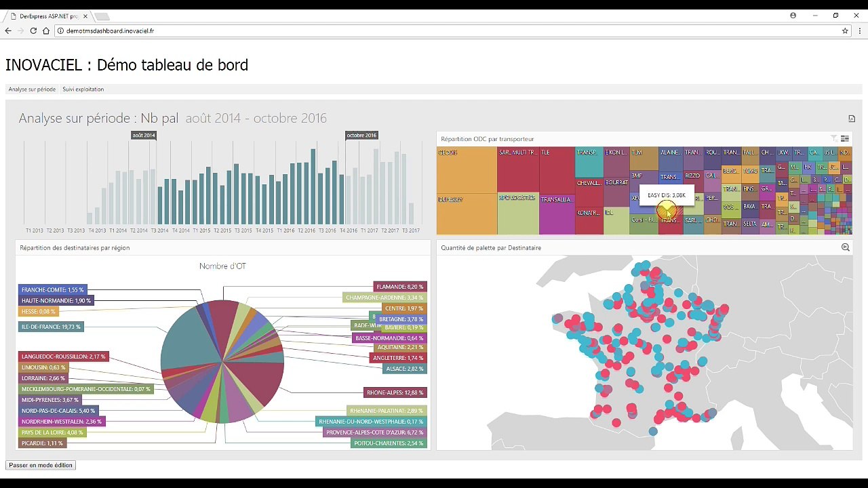868x488 pixels.
Task: Click the BRETAGNE 3,78 % label
Action: click(401, 319)
